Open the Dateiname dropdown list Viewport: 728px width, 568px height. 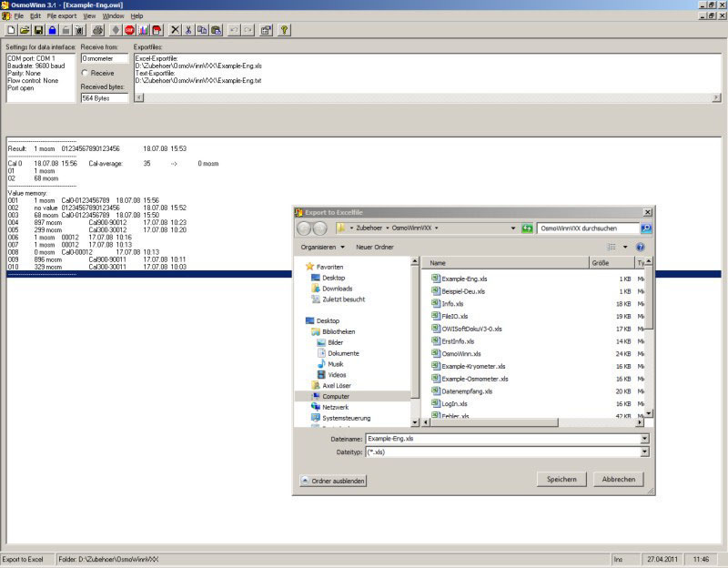point(644,439)
